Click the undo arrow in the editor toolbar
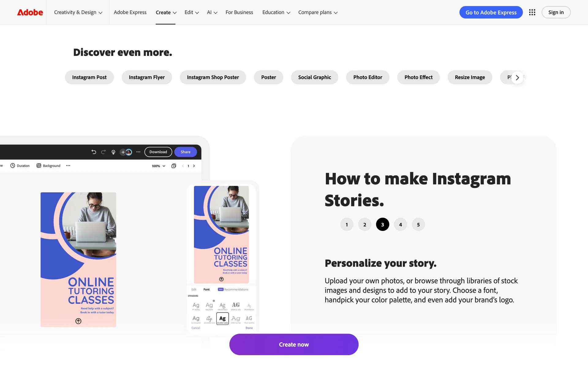This screenshot has height=368, width=588. coord(94,152)
